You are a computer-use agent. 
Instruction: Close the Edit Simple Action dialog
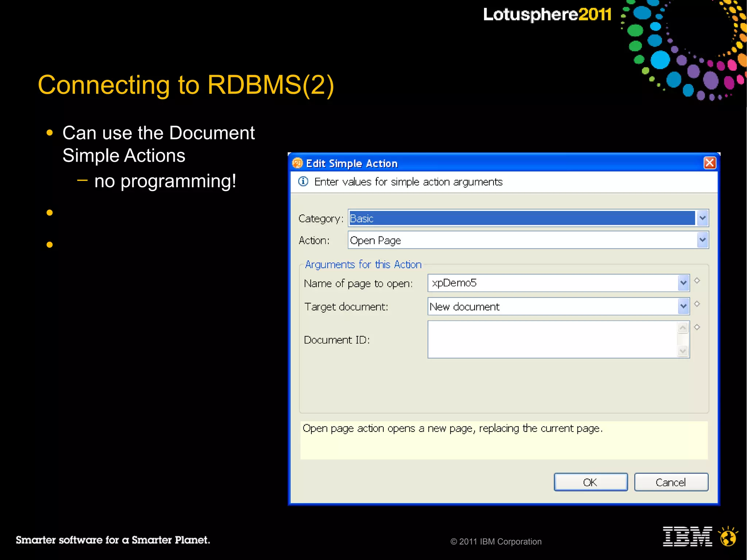point(709,163)
